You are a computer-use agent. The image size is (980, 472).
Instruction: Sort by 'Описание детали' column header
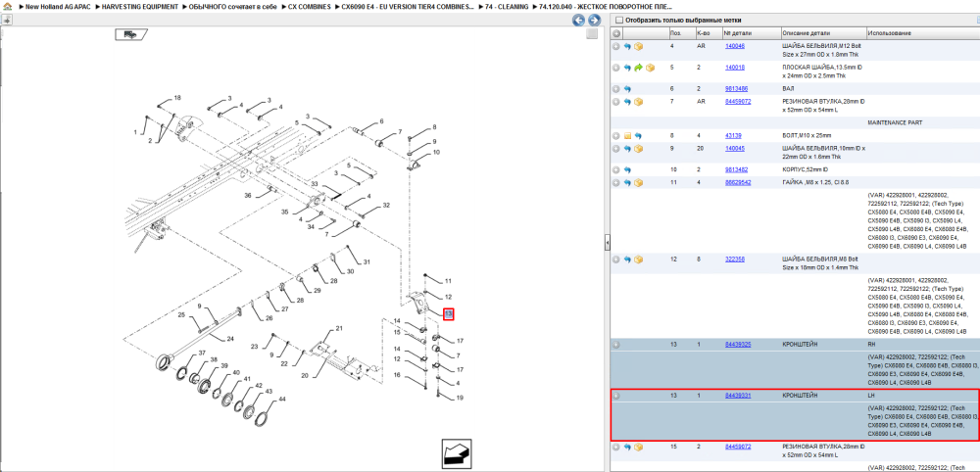[806, 33]
